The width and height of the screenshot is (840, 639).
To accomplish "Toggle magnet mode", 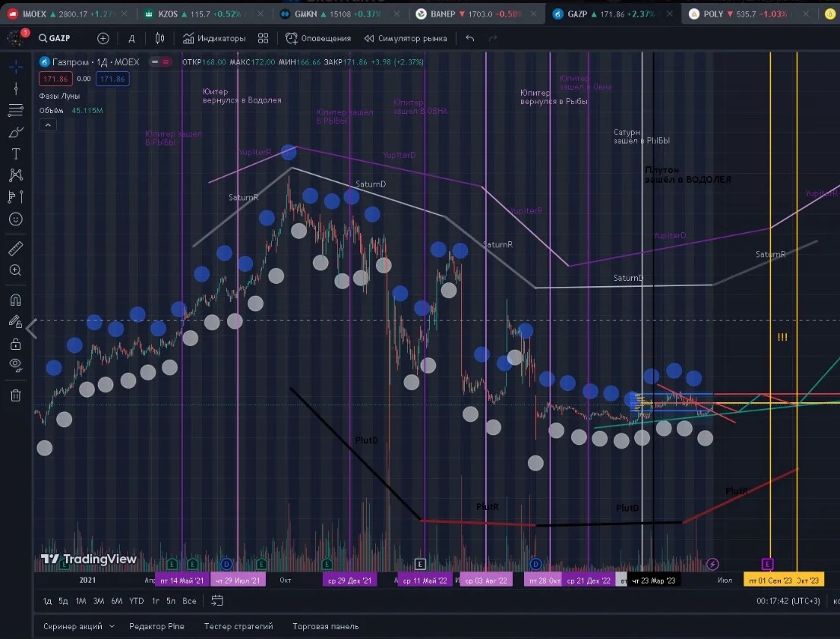I will (15, 300).
